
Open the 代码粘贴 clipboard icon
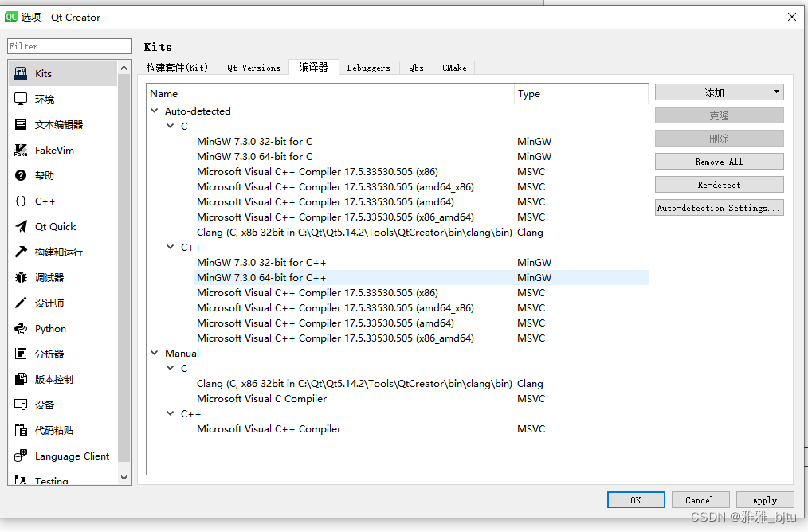tap(21, 431)
